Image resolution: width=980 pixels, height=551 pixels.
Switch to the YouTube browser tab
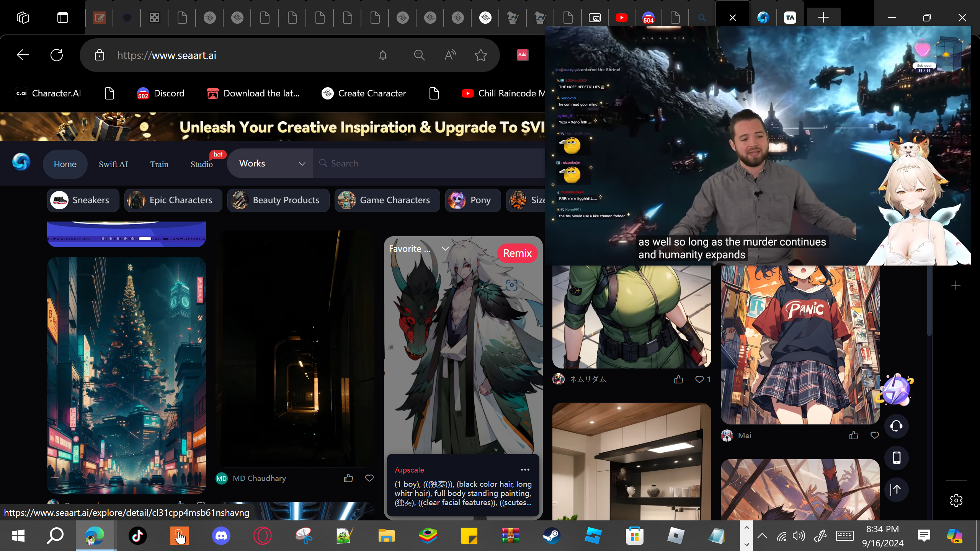[x=622, y=18]
